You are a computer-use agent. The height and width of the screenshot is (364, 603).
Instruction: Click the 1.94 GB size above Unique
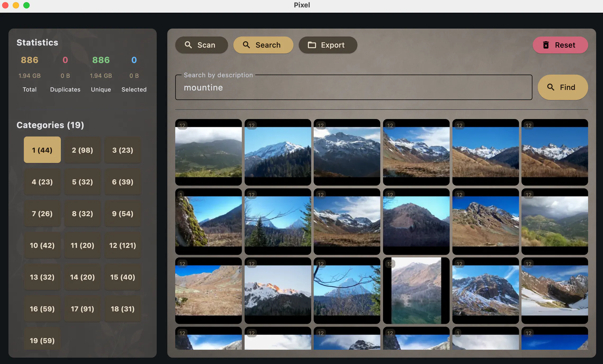(101, 76)
